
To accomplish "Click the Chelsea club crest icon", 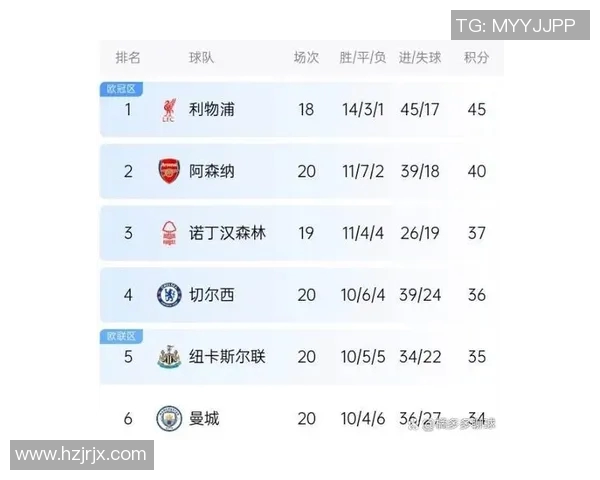I will (x=168, y=295).
